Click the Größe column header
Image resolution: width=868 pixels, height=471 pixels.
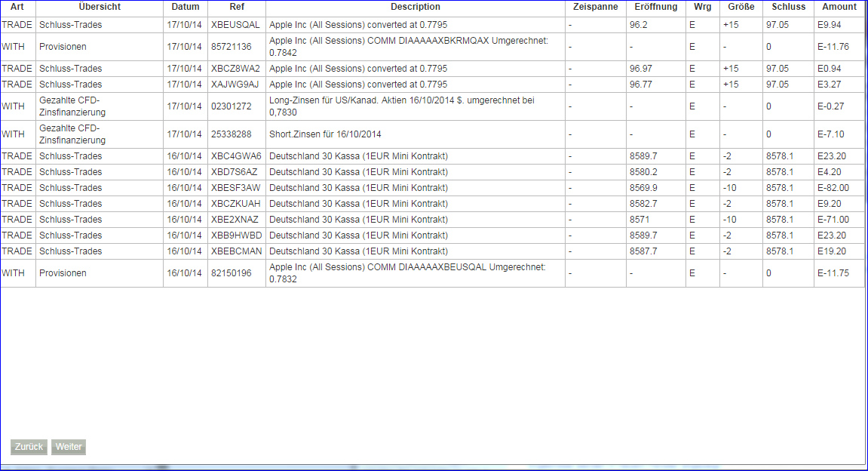point(741,7)
